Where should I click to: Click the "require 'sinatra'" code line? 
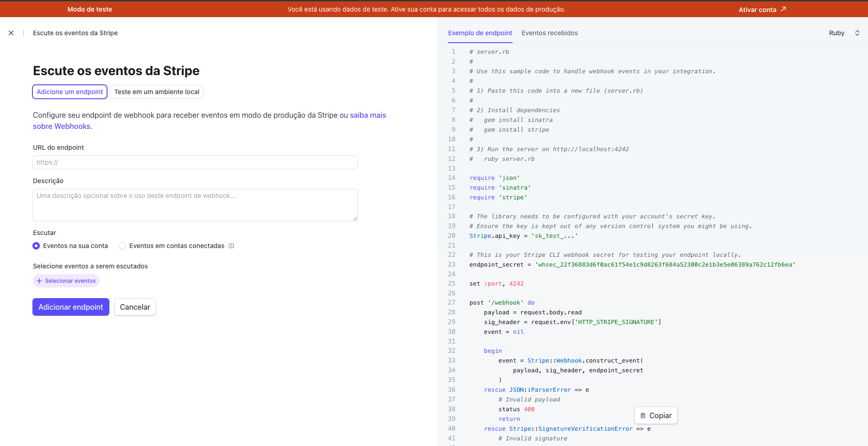point(500,188)
